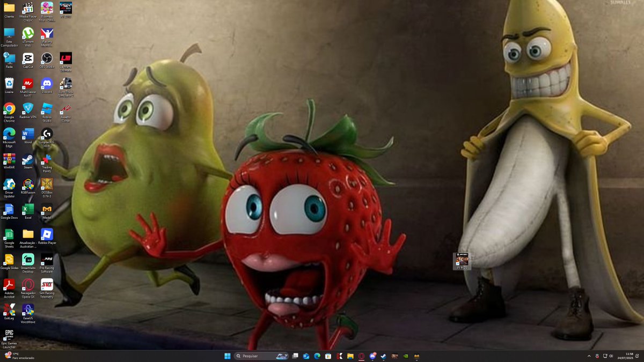Viewport: 644px width, 362px height.
Task: Select the OBS Studio desktop shortcut
Action: point(47,61)
